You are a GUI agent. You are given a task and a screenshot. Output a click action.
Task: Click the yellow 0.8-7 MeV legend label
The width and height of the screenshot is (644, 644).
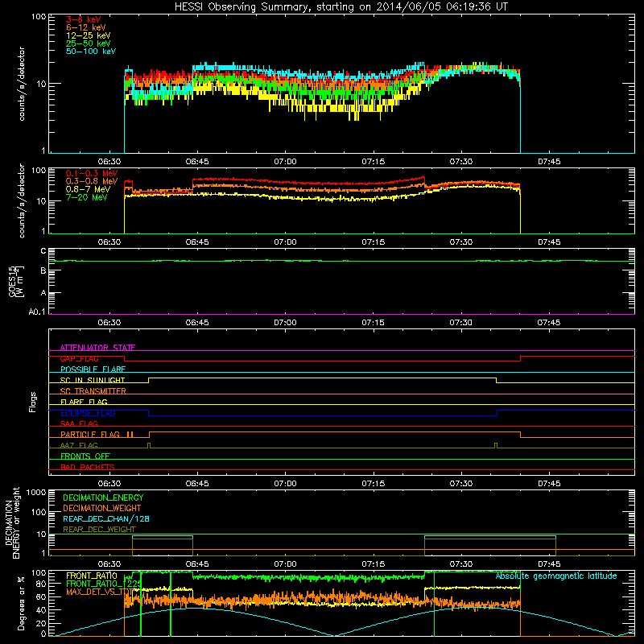point(88,189)
